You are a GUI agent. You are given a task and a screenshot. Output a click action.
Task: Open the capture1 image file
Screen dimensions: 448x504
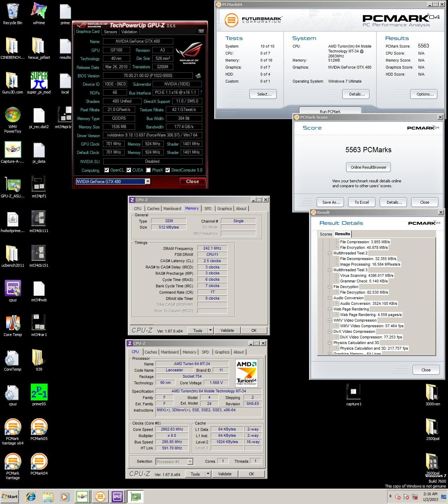353,395
